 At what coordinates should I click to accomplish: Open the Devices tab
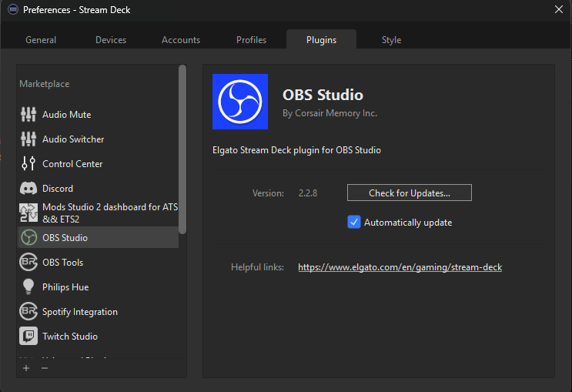[111, 40]
